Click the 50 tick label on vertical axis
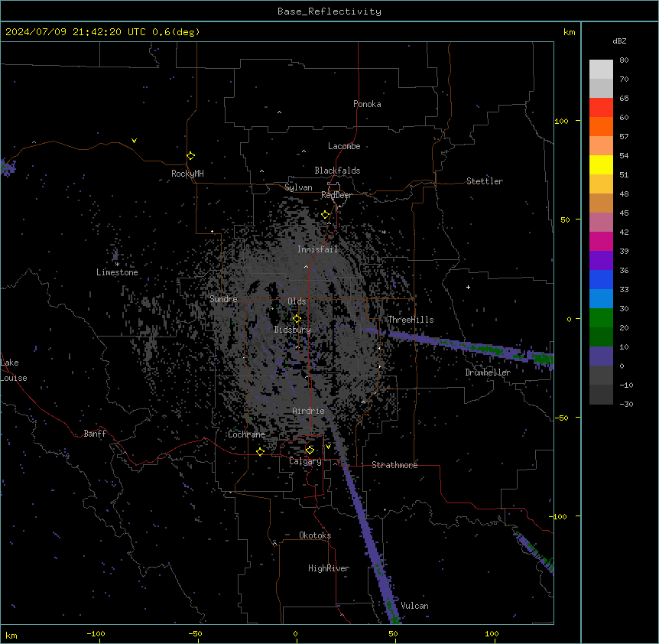The width and height of the screenshot is (659, 644). click(565, 220)
